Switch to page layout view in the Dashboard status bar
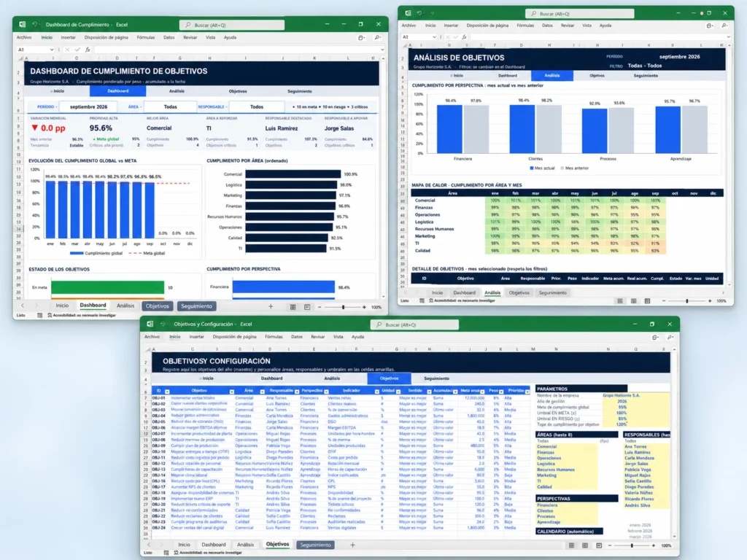The image size is (747, 560). (307, 307)
